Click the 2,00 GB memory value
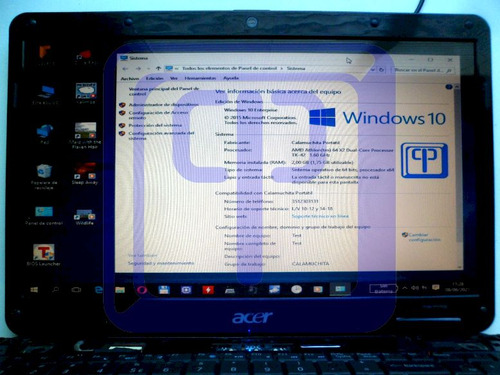Viewport: 500px width, 375px height. pos(322,162)
